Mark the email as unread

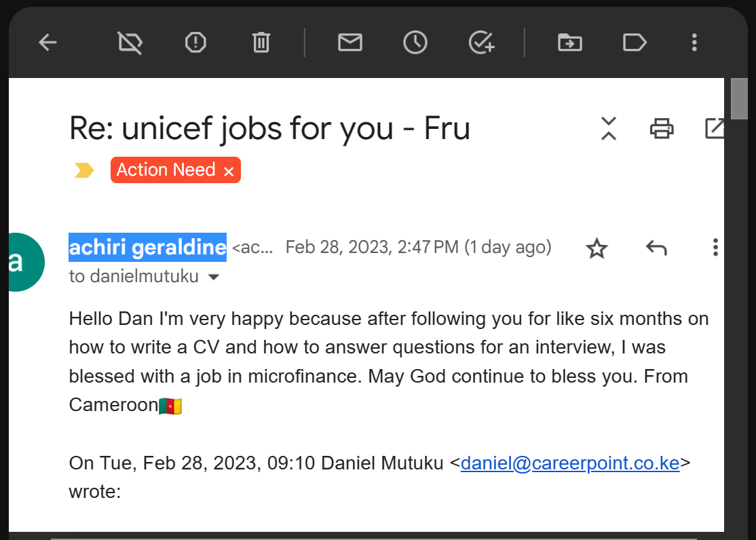(x=349, y=43)
